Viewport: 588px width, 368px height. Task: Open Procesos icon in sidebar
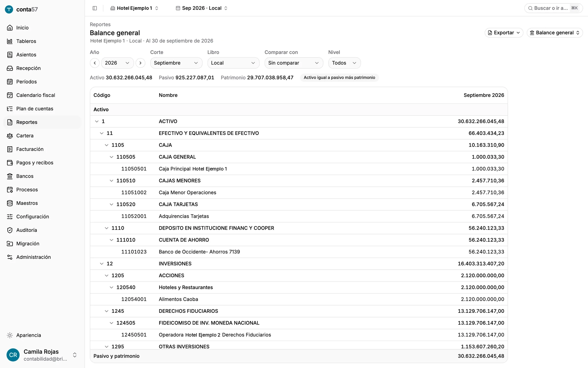click(x=10, y=190)
